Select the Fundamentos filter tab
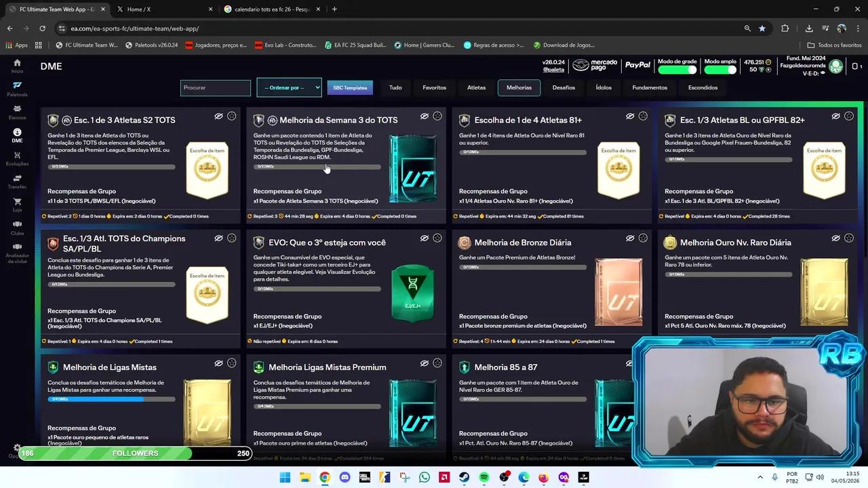Screen dimensions: 868x488 650,87
